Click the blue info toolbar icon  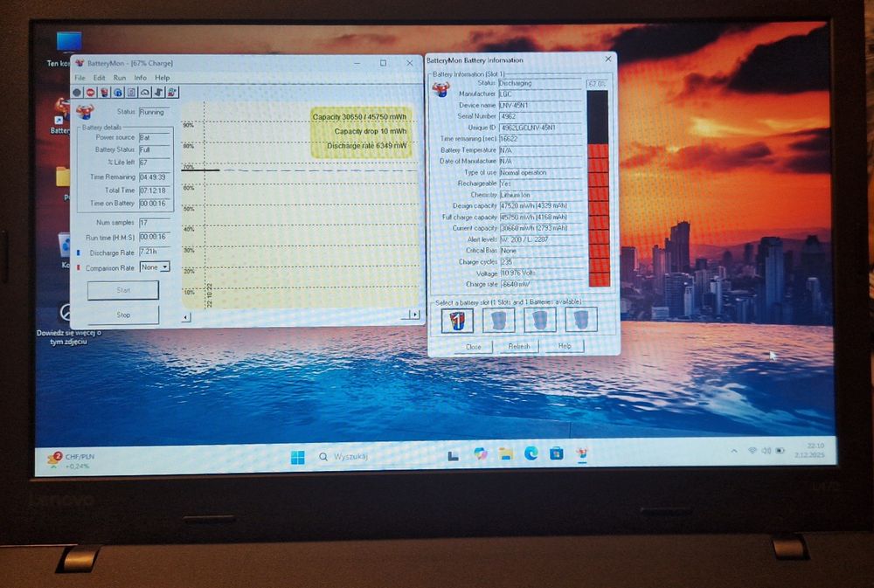point(118,93)
